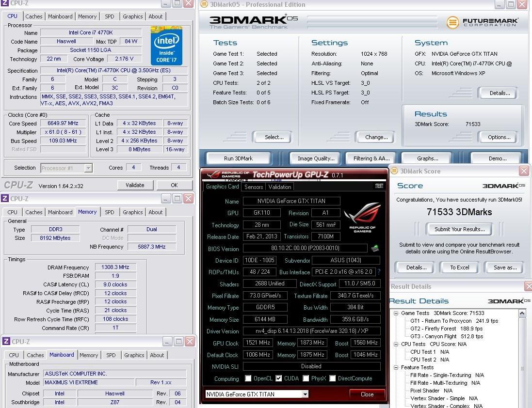Screen dimensions: 532x408
Task: Enable the PhysX checkbox in GPU-Z
Action: [306, 378]
